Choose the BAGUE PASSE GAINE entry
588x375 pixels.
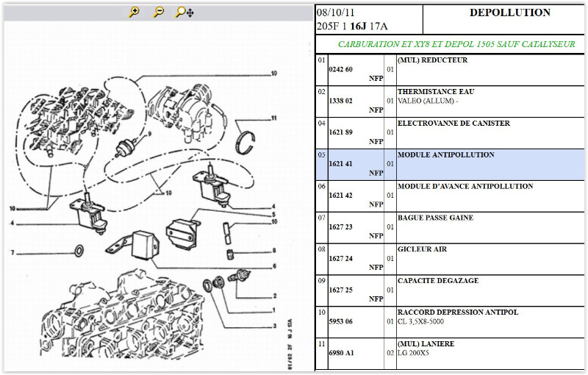coord(435,218)
